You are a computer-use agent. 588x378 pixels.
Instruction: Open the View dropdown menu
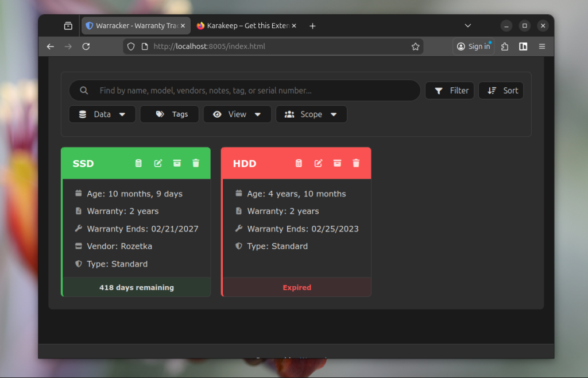pyautogui.click(x=237, y=114)
